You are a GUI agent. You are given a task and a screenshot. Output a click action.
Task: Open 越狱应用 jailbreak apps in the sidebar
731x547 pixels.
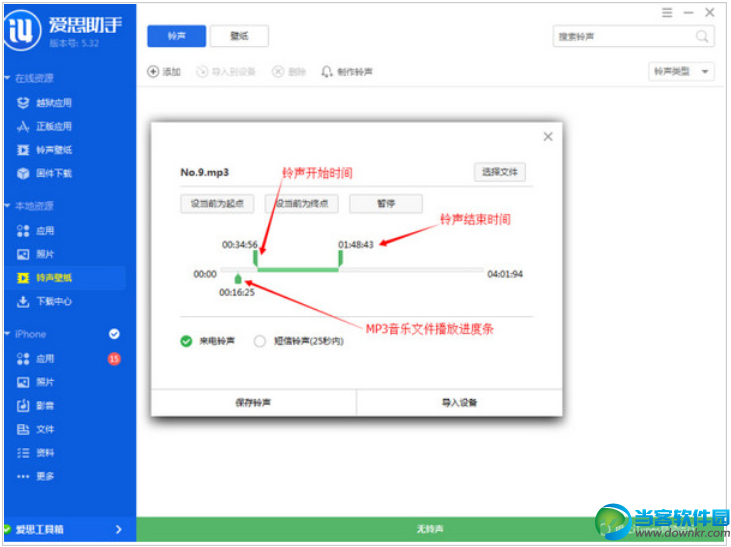(44, 103)
